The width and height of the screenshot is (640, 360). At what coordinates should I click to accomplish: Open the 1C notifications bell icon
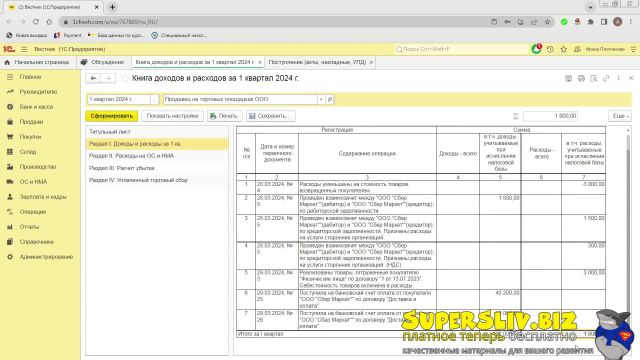[x=536, y=49]
